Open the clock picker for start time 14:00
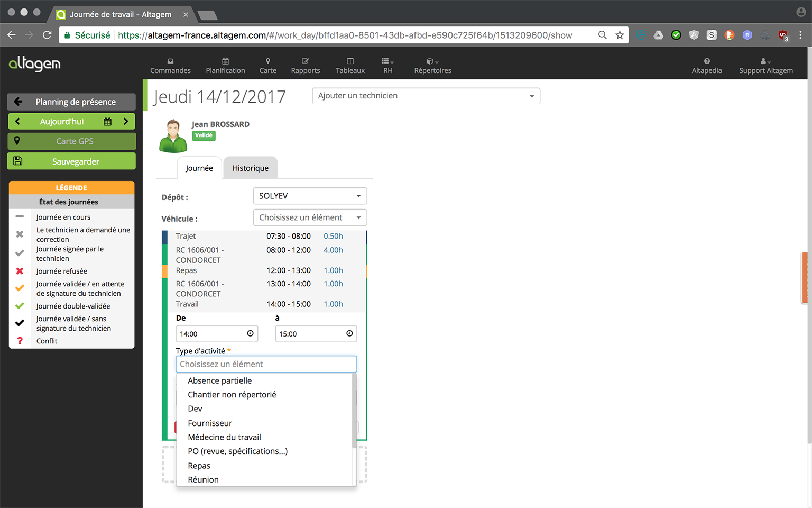Image resolution: width=812 pixels, height=508 pixels. pyautogui.click(x=250, y=333)
